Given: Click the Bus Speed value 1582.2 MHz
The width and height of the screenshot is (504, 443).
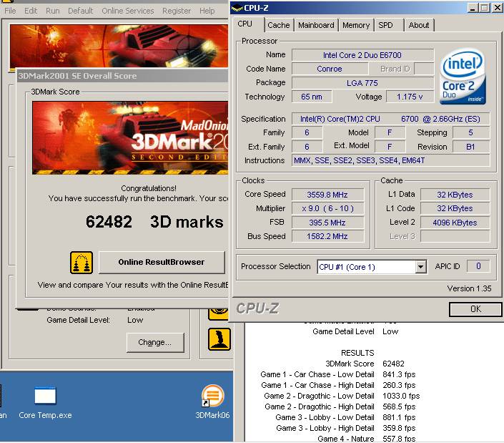Looking at the screenshot, I should point(327,236).
